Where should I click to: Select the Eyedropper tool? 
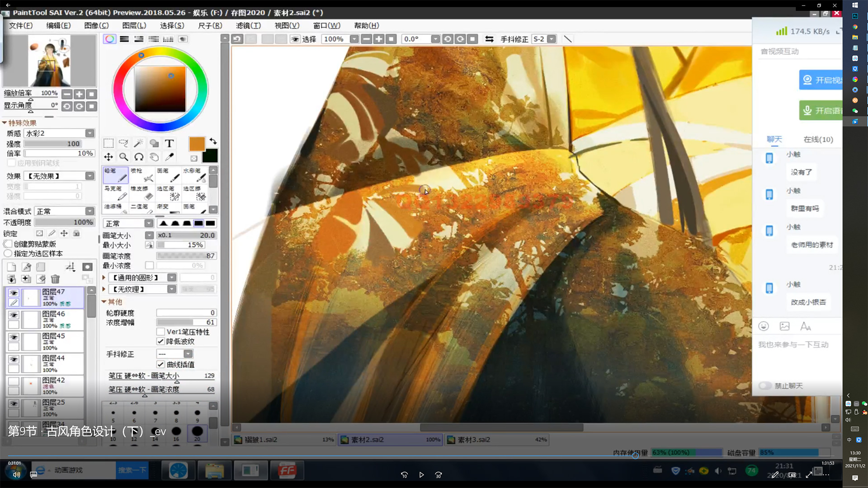169,157
